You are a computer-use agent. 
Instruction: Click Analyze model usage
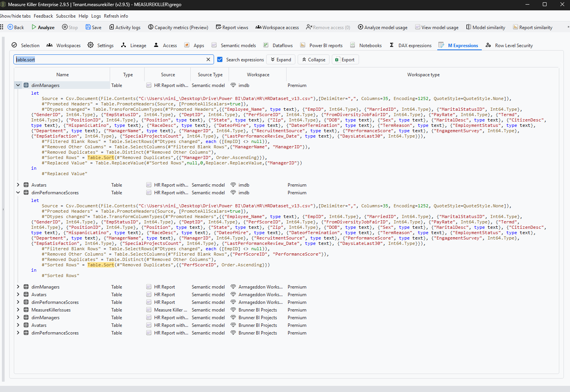pyautogui.click(x=382, y=27)
